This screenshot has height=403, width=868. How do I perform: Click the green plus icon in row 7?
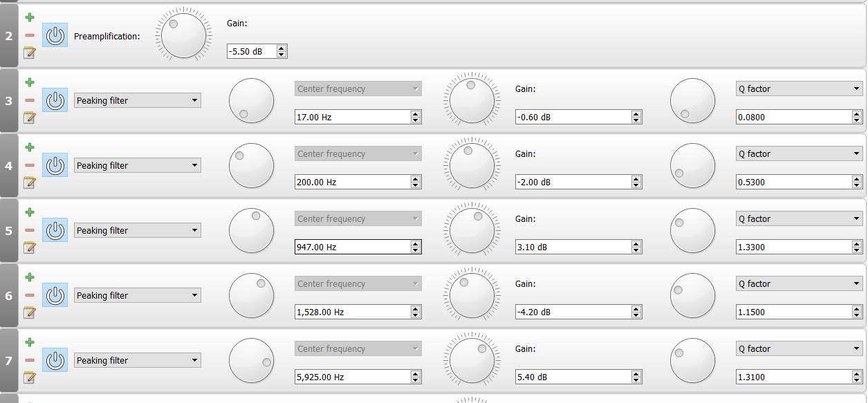point(29,342)
